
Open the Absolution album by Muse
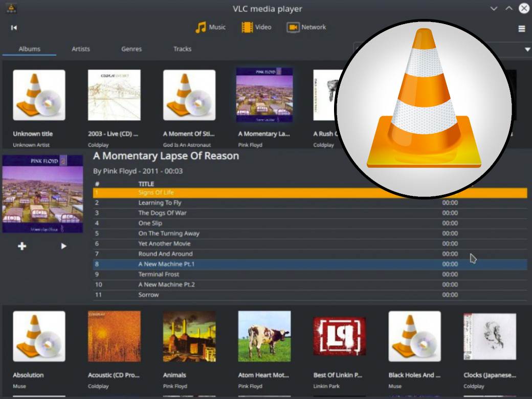(39, 337)
